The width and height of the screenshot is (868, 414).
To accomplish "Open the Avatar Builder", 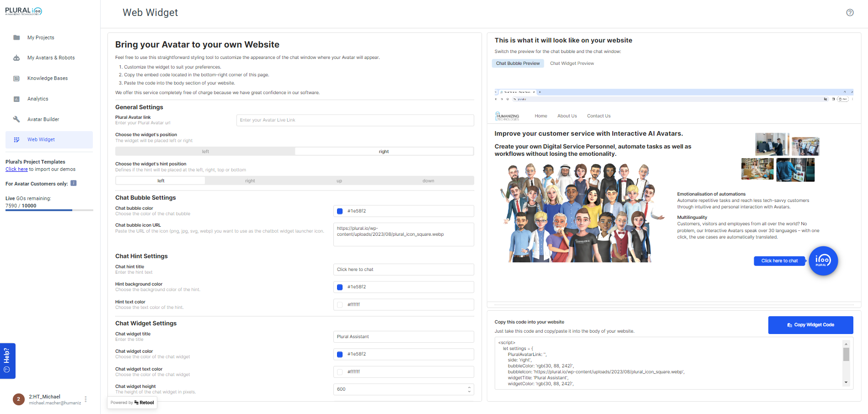I will (43, 119).
